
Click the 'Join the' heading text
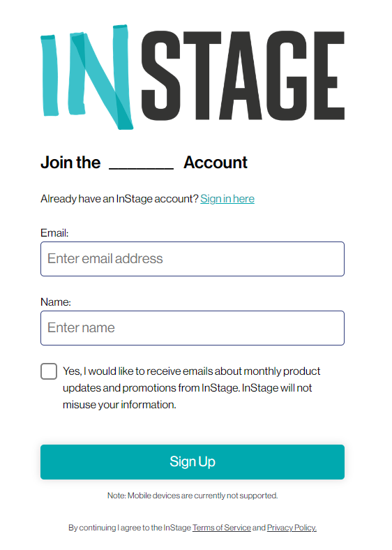click(x=70, y=163)
